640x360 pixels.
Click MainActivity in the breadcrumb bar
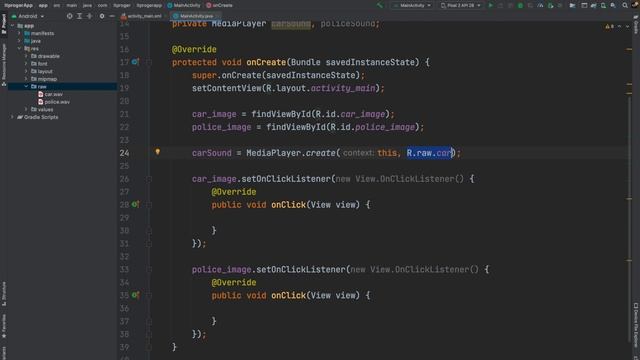(184, 5)
